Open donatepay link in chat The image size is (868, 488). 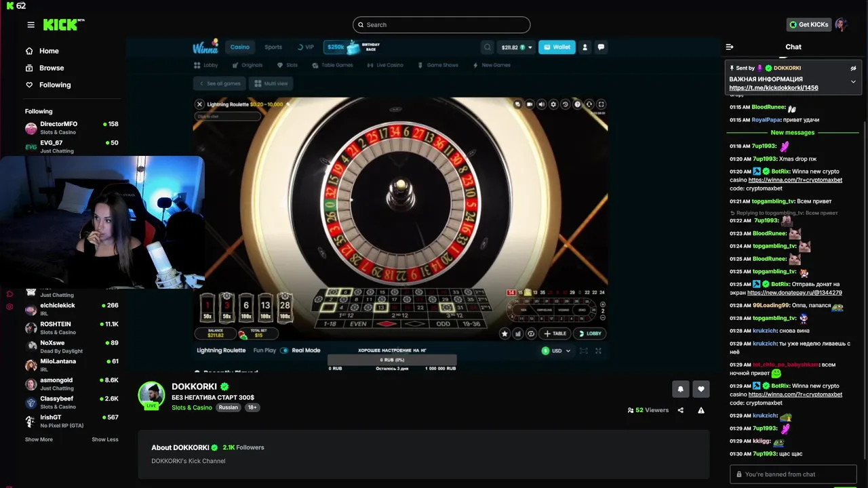point(795,293)
